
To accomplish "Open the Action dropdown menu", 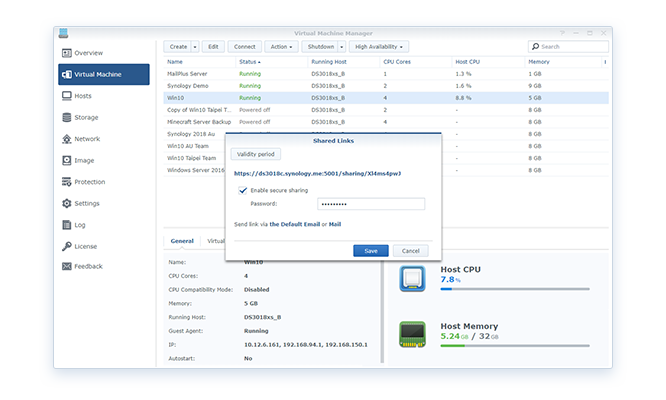I will (x=281, y=47).
